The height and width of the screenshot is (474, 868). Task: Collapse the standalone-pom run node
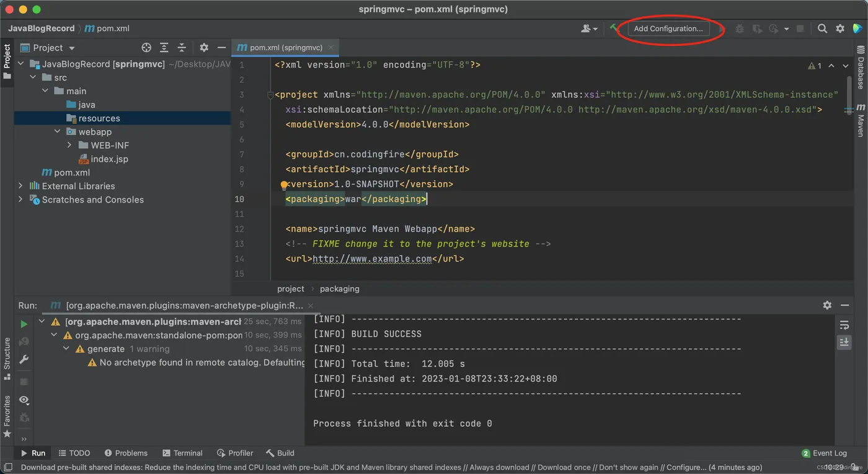(x=54, y=335)
